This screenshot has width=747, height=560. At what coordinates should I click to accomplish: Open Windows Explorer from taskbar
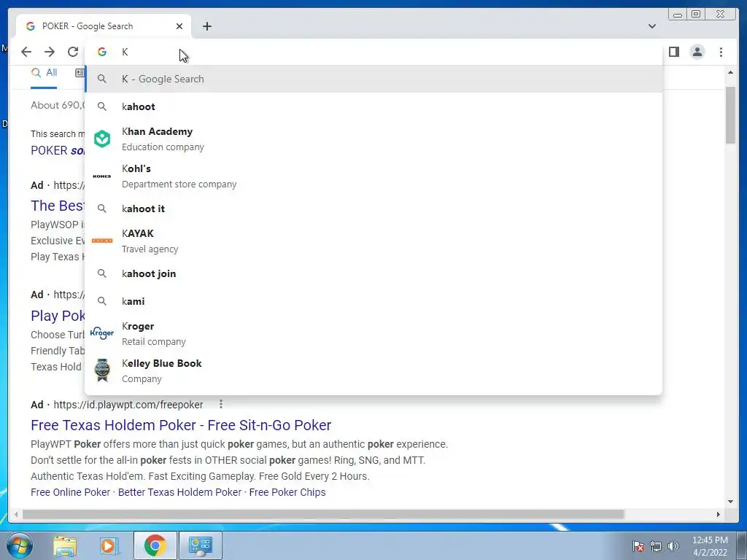(65, 545)
